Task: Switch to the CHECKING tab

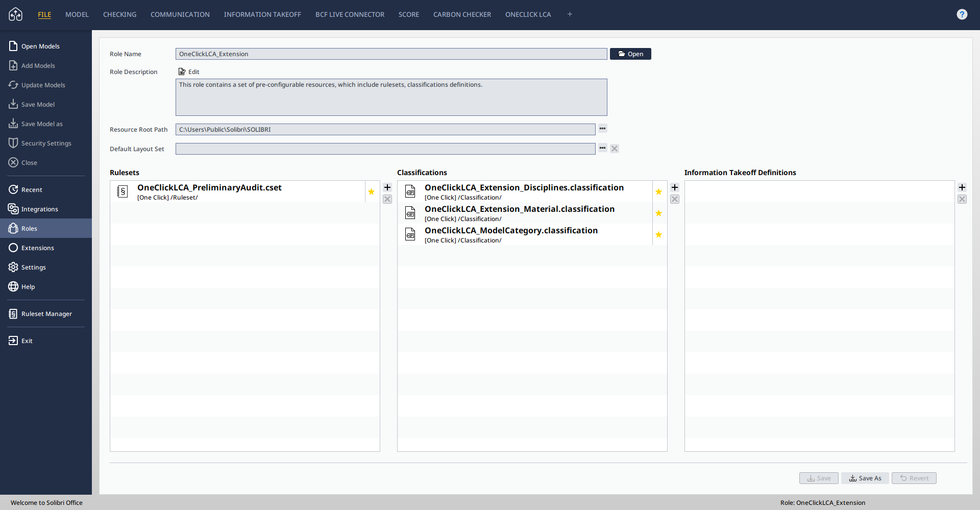Action: [119, 14]
